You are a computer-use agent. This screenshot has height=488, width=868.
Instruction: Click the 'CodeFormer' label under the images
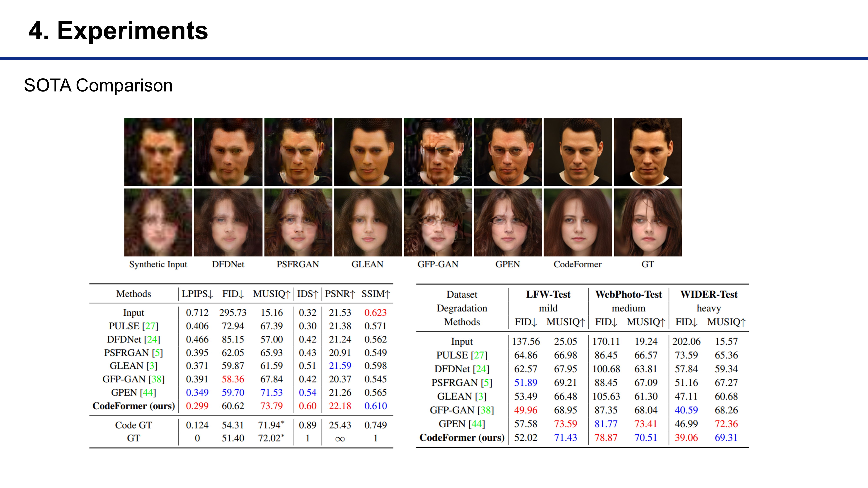point(577,264)
